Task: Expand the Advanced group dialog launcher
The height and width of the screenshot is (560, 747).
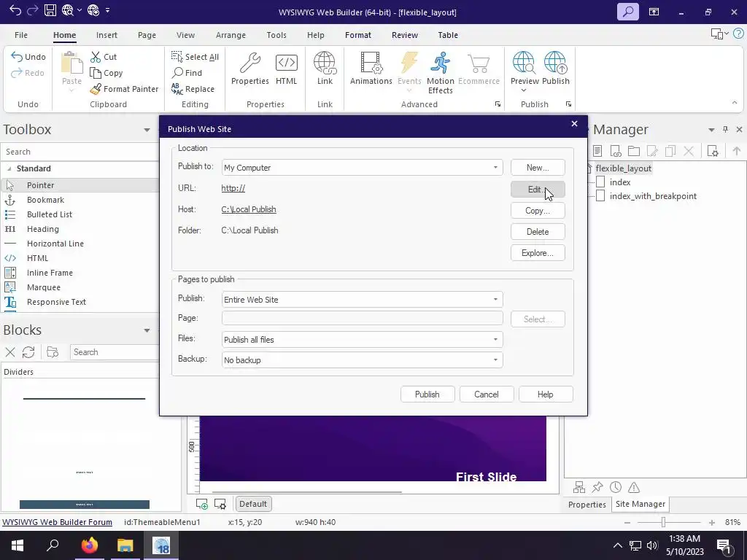Action: point(498,104)
